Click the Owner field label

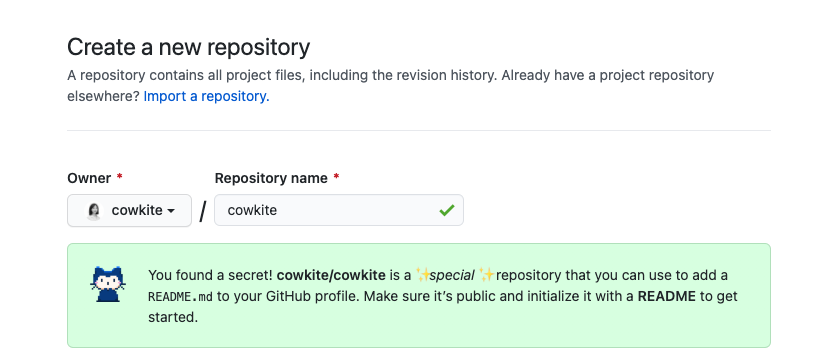click(x=89, y=179)
